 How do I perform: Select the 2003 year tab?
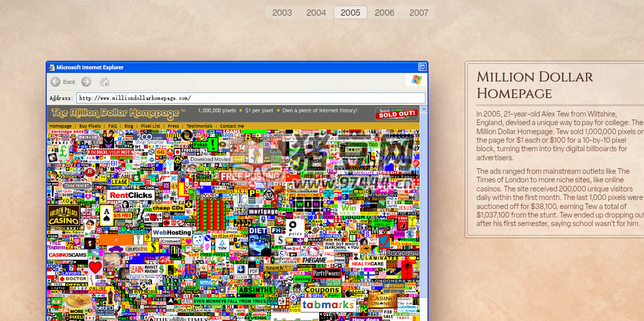pos(282,13)
